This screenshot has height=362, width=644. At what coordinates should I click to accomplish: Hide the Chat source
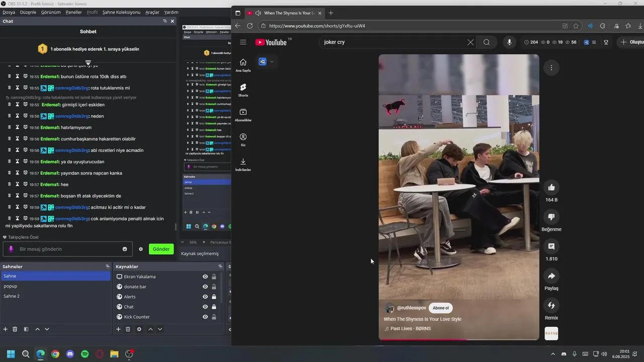point(205,307)
